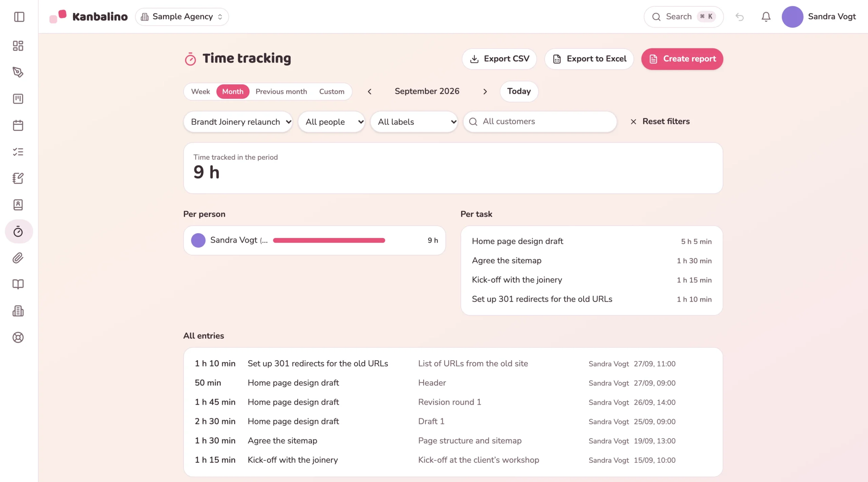Collapse the sidebar panel icon
The width and height of the screenshot is (868, 482).
(19, 17)
